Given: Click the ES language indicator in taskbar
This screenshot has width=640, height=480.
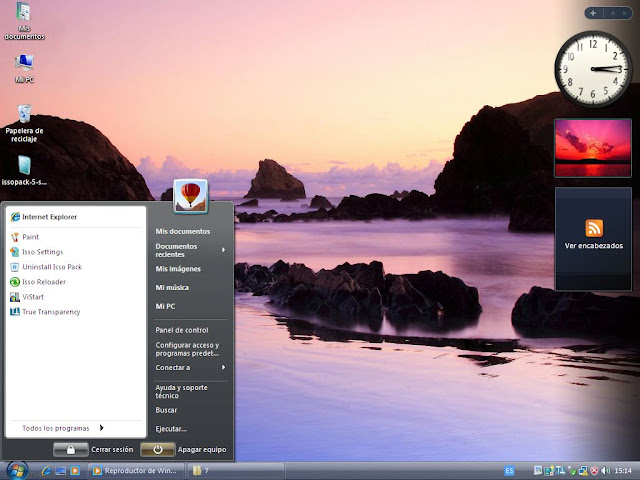Looking at the screenshot, I should pos(509,470).
